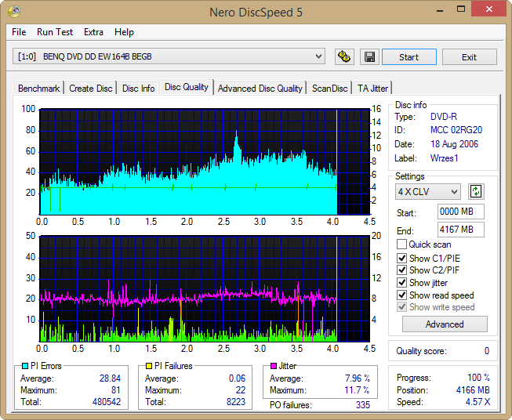Open the 4 X CLV speed dropdown
Viewport: 512px width, 420px height.
428,191
